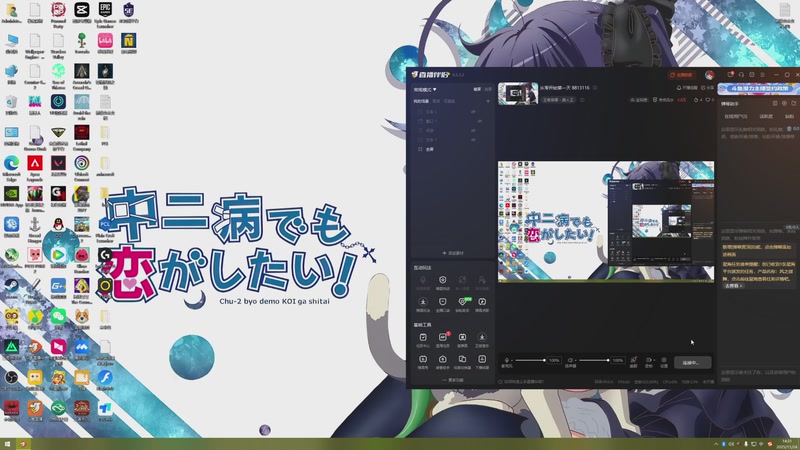
Task: Open Apex Legends desktop icon
Action: pos(35,168)
